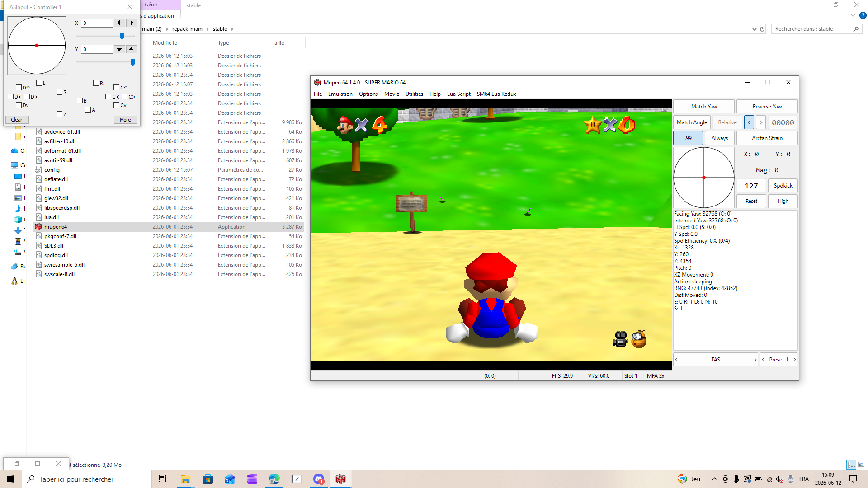Launch Microsoft Store from the taskbar
Viewport: 868px width, 488px height.
pos(208,479)
